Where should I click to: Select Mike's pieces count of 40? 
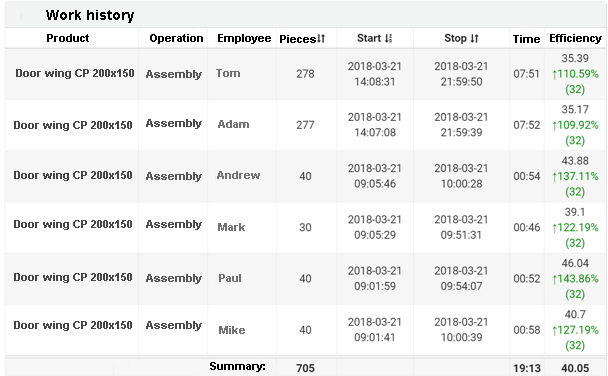click(x=306, y=330)
